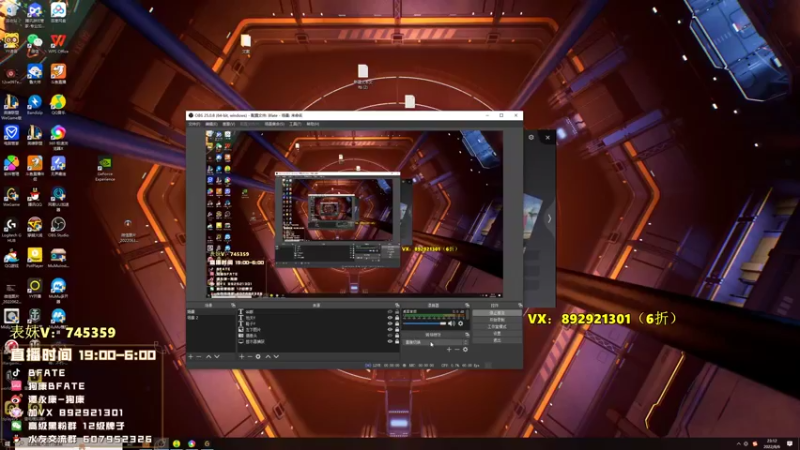Remove the selected source with the minus icon
Screen dimensions: 800x450
tap(250, 357)
